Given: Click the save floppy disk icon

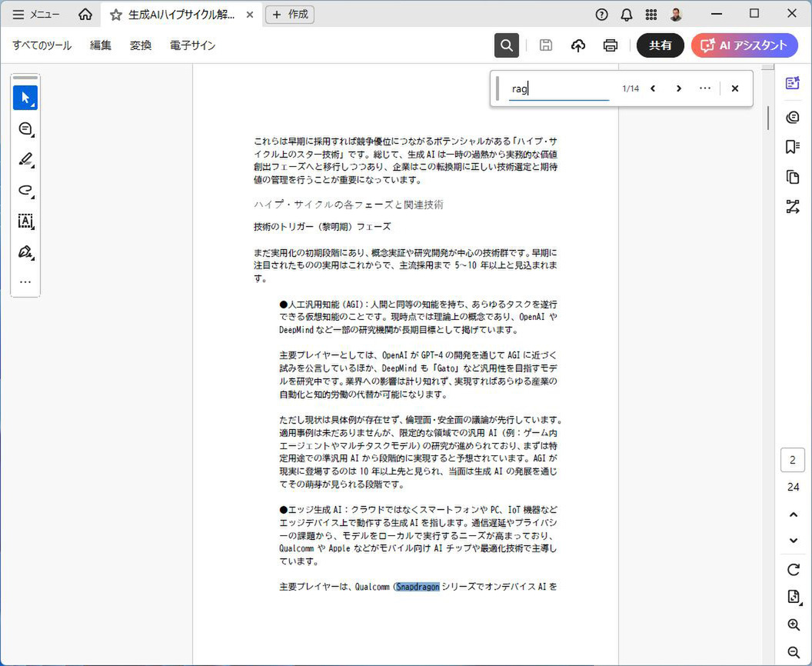Looking at the screenshot, I should pyautogui.click(x=545, y=45).
